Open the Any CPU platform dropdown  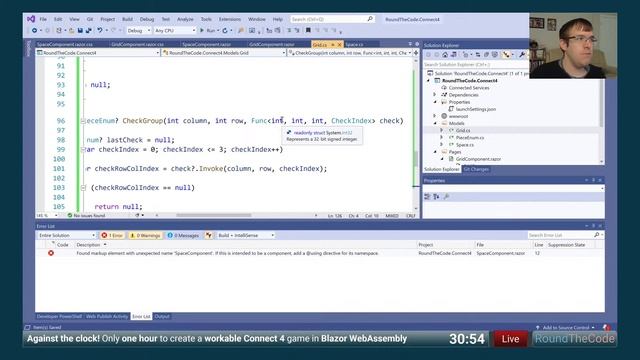(175, 31)
